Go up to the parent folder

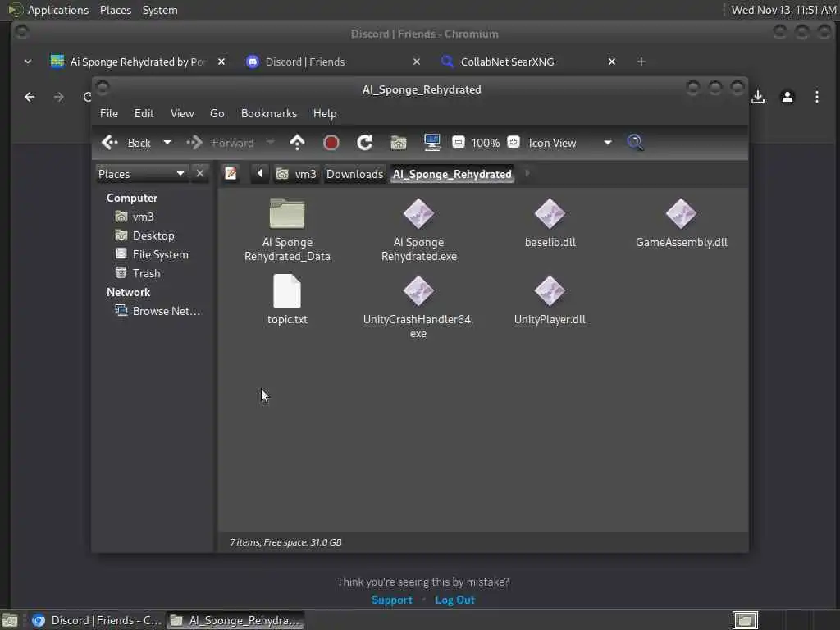297,143
